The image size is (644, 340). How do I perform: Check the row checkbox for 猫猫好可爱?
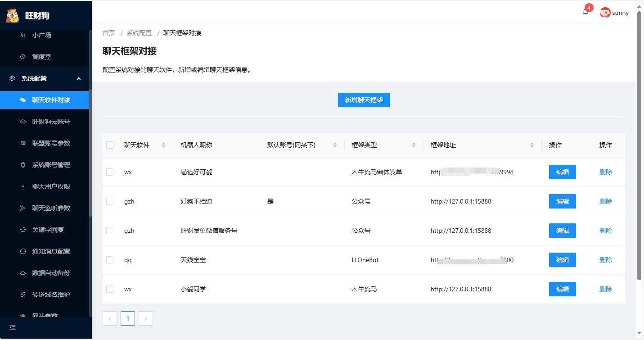(x=110, y=172)
